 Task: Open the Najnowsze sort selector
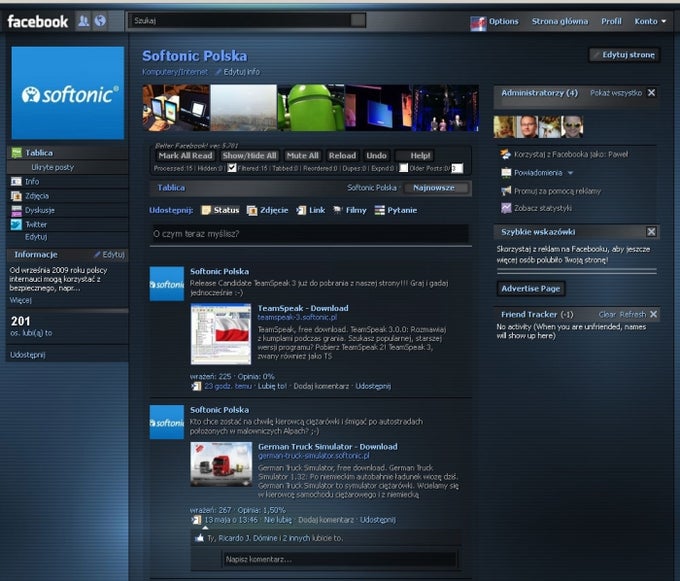[x=436, y=188]
